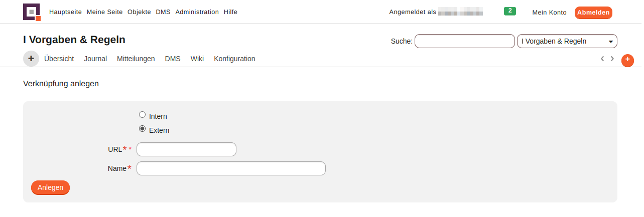This screenshot has height=217, width=644.
Task: Open the Administration menu
Action: click(x=197, y=12)
